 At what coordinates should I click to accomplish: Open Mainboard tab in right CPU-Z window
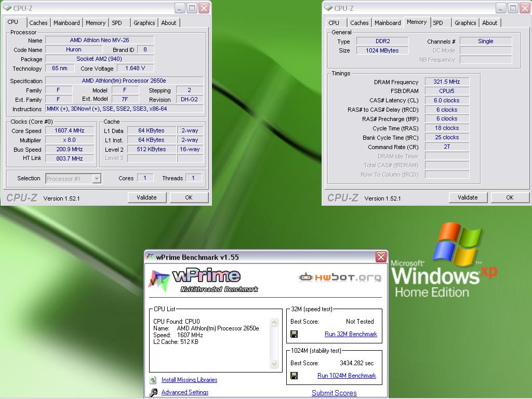388,23
